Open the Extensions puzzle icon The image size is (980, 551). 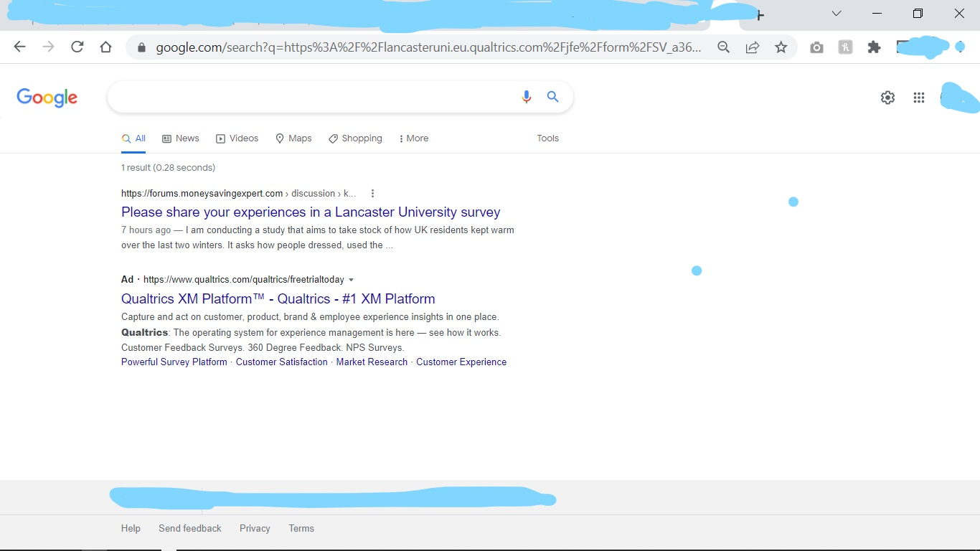(x=874, y=47)
